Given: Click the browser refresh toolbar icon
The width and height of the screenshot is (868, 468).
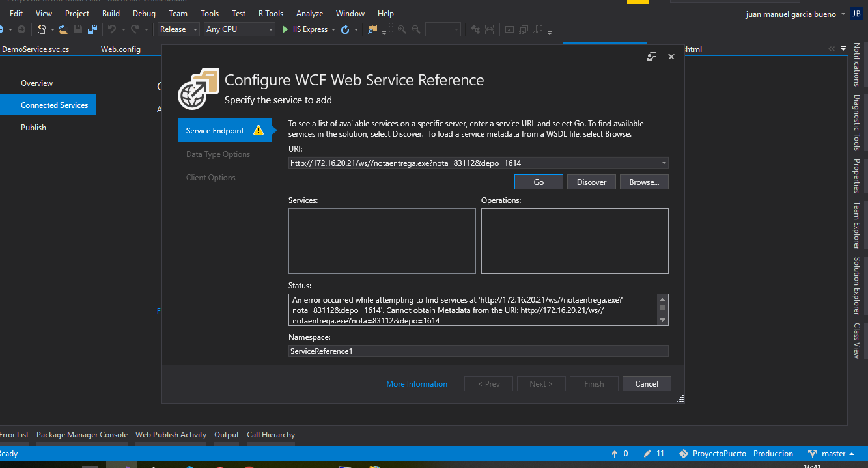Looking at the screenshot, I should (345, 29).
